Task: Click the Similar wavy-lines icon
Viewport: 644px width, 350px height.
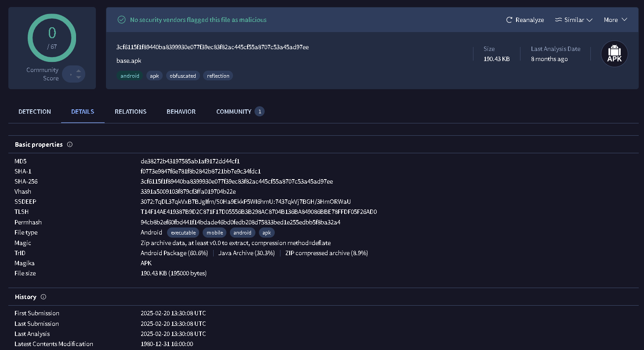Action: pyautogui.click(x=559, y=20)
